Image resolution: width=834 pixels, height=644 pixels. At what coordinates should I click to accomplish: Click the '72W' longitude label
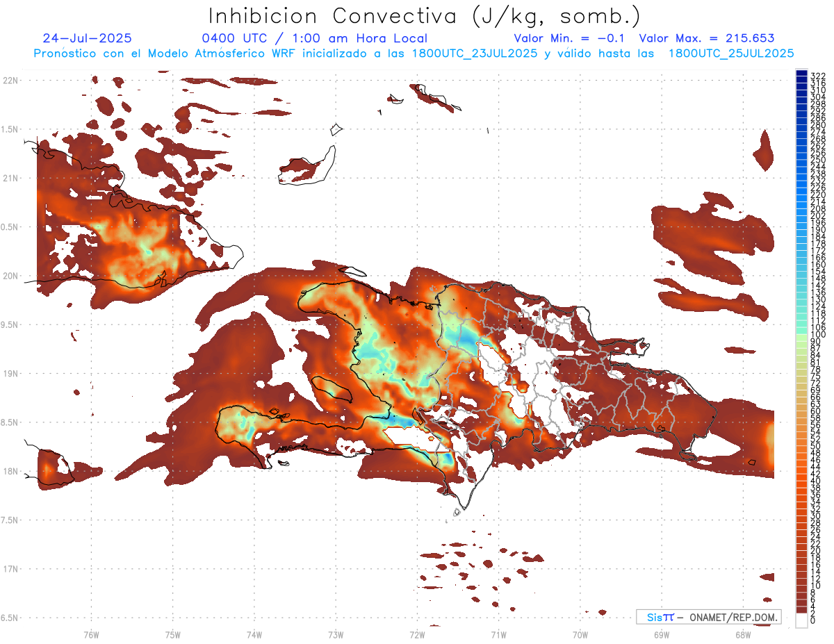(x=417, y=634)
